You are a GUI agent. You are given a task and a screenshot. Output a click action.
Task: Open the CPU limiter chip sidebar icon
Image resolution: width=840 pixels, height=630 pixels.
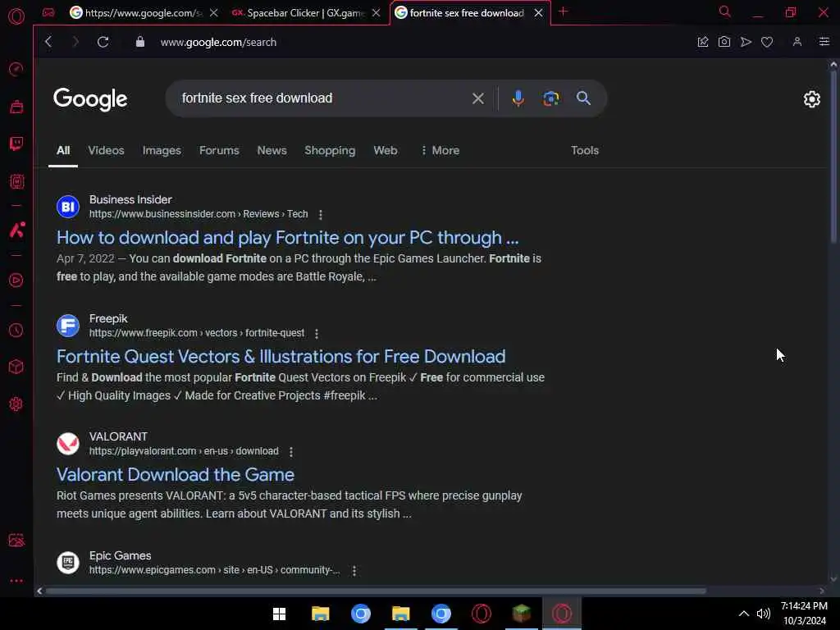pos(16,181)
